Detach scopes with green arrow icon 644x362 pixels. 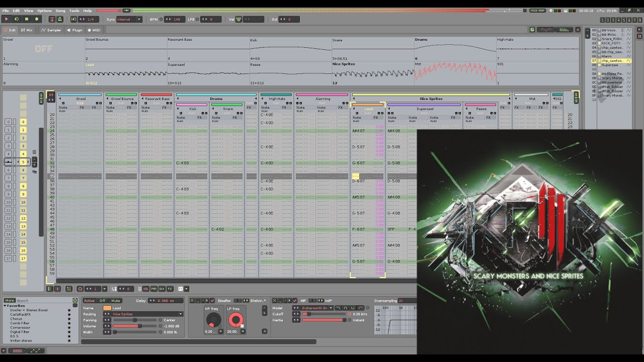tap(532, 30)
